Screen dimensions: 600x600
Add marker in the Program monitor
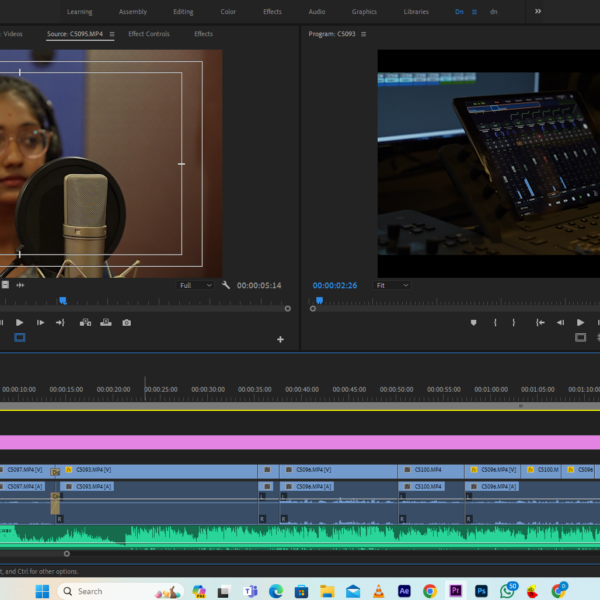[473, 323]
